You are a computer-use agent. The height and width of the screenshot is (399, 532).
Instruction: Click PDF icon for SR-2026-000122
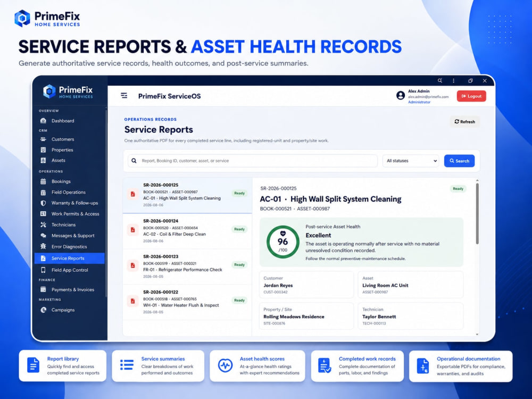(x=132, y=301)
